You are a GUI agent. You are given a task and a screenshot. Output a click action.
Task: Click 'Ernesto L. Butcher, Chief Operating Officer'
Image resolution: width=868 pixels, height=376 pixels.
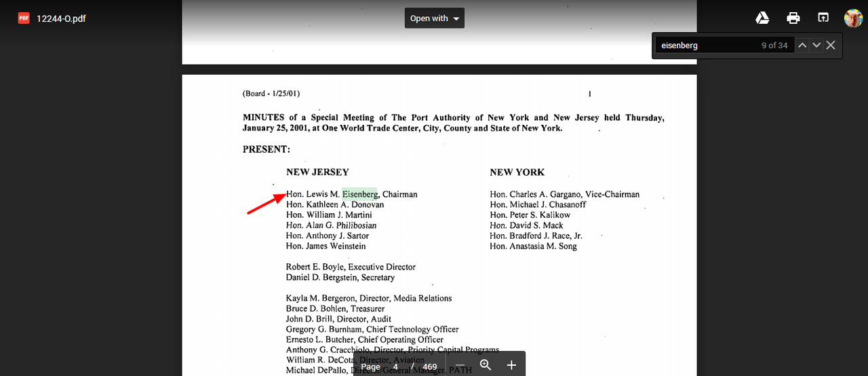point(365,340)
